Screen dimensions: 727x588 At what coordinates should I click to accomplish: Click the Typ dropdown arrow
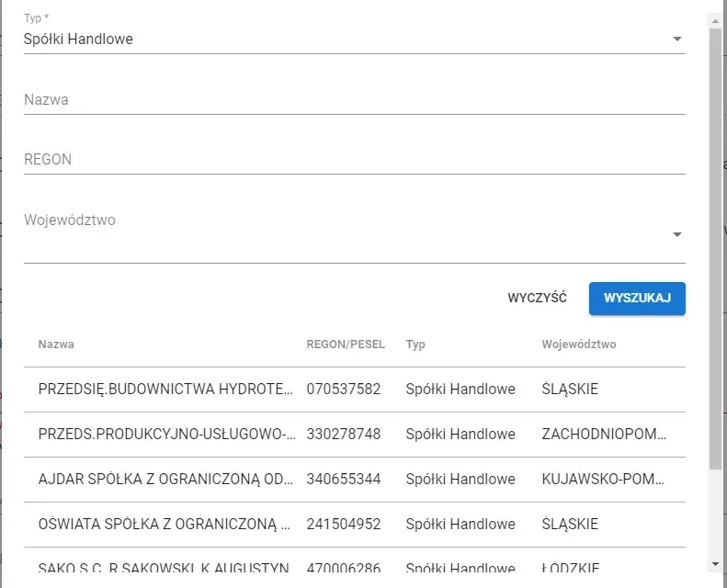677,39
